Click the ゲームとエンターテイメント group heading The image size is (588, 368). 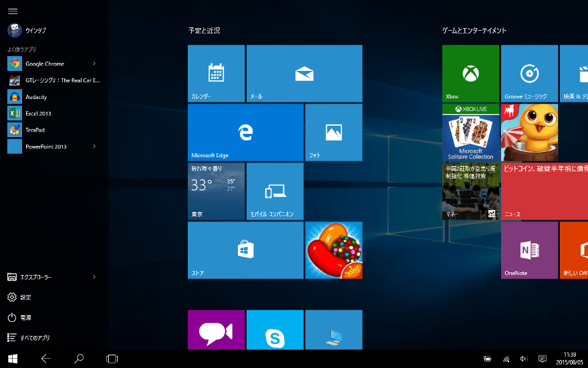(474, 30)
